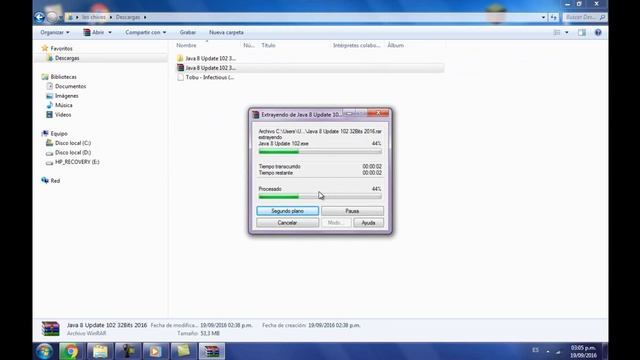Open the Documentos library

[70, 87]
